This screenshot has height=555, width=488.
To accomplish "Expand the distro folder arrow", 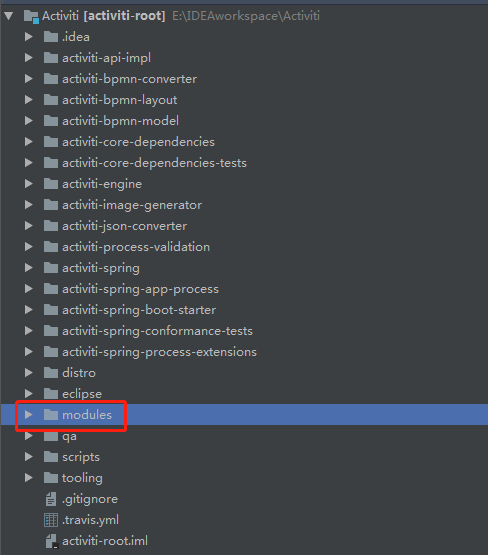I will (29, 373).
